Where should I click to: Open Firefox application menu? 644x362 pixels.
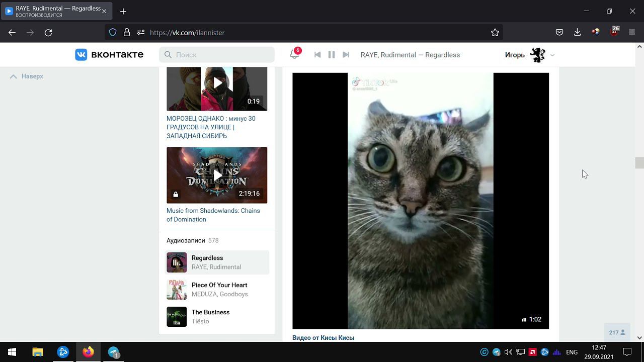[632, 33]
